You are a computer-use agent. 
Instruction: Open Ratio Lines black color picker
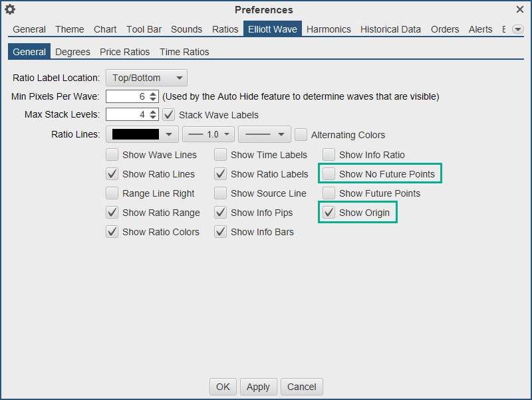click(142, 134)
